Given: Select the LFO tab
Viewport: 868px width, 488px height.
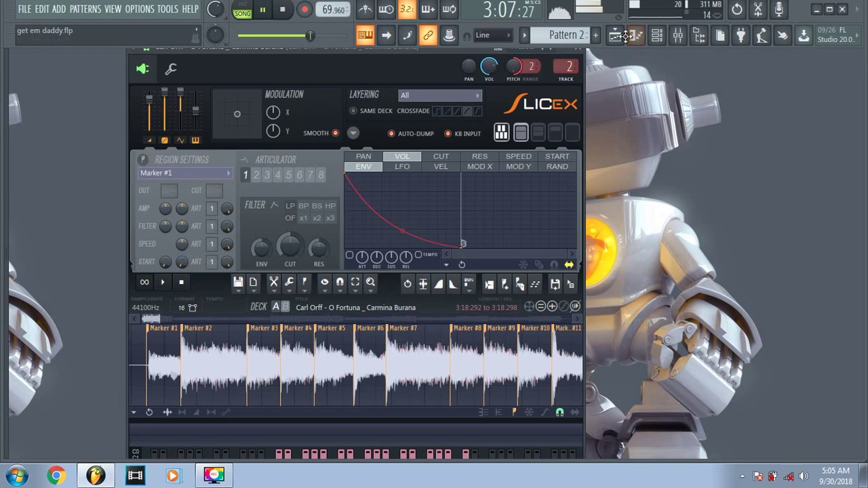Looking at the screenshot, I should (x=402, y=167).
